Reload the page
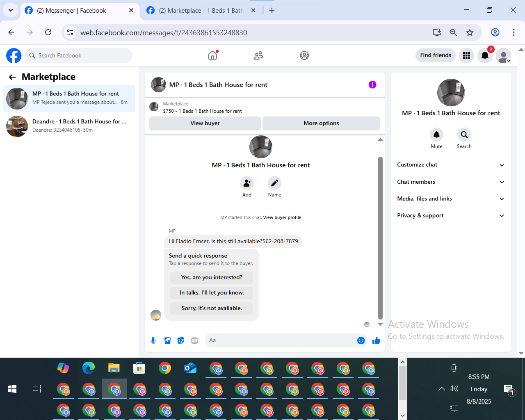 [48, 32]
